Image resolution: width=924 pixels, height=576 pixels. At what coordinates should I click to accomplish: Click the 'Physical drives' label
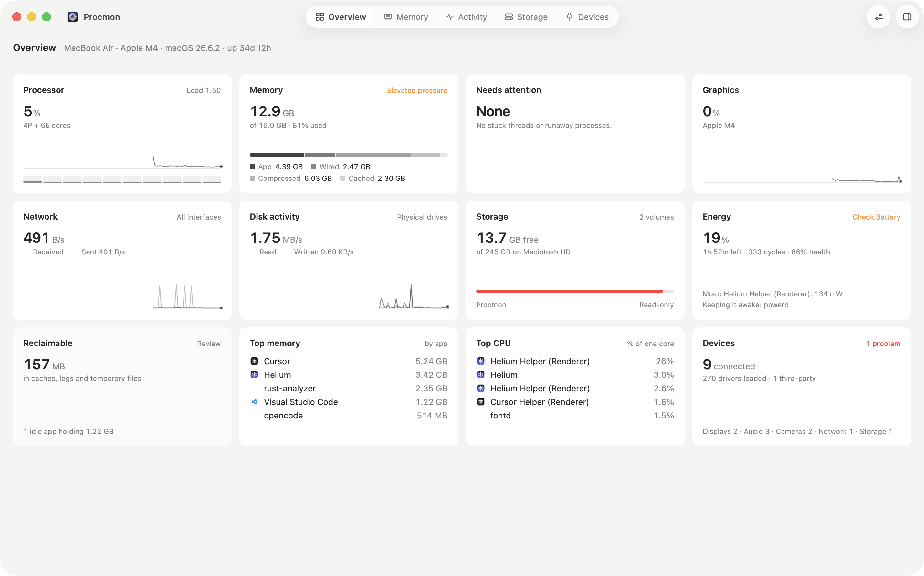422,217
